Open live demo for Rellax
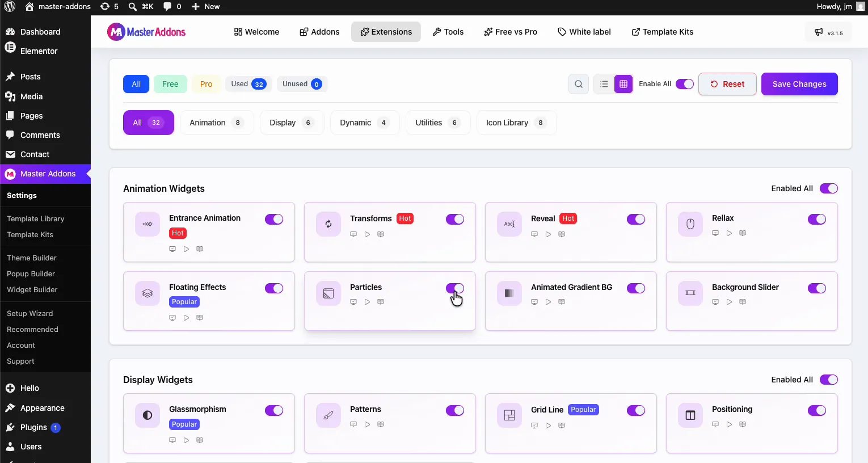The image size is (868, 463). point(715,233)
